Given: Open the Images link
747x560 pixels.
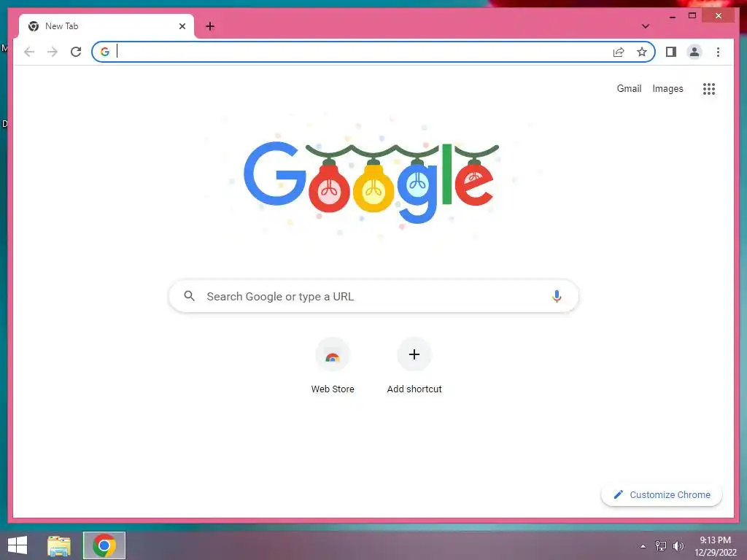Looking at the screenshot, I should (x=667, y=88).
